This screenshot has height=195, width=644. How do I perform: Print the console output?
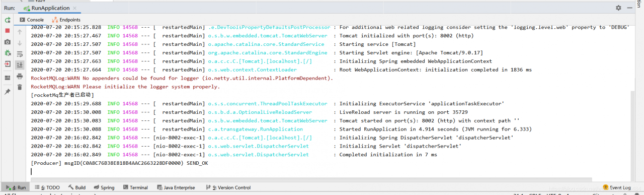pos(20,76)
